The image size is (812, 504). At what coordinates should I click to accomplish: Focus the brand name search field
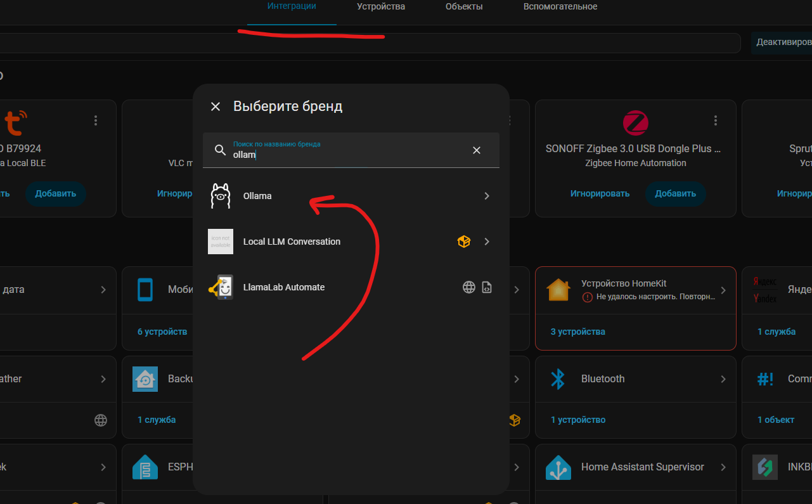[351, 150]
